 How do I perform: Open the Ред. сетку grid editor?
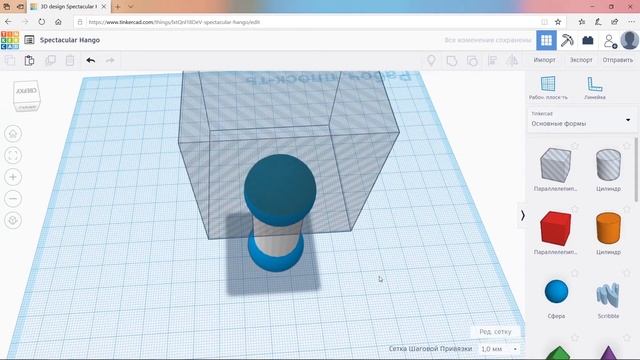coord(495,331)
